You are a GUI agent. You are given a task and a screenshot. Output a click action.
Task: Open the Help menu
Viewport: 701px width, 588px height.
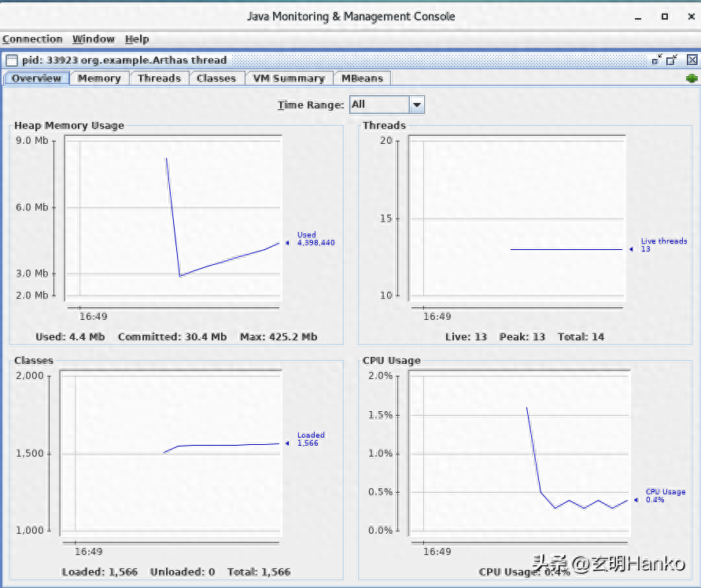point(137,39)
